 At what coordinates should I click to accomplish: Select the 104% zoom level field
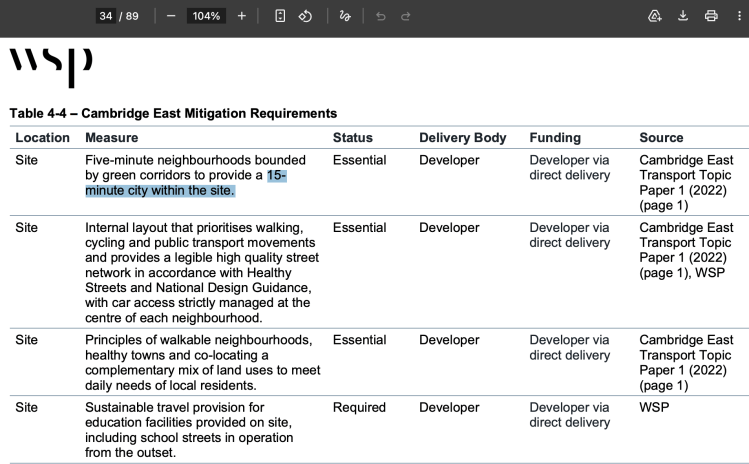pyautogui.click(x=206, y=16)
